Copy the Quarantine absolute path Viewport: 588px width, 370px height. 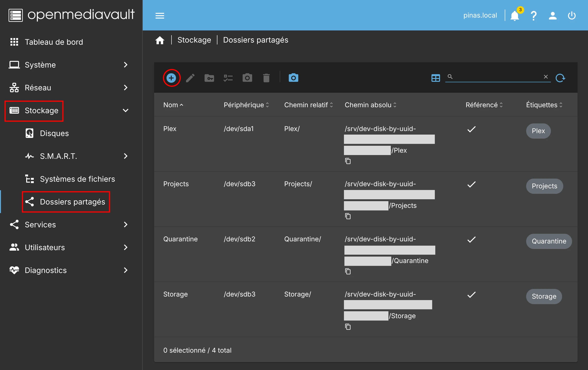[348, 271]
